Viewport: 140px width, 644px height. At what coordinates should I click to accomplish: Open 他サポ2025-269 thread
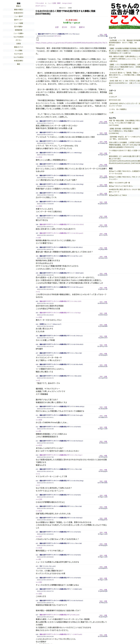click(115, 100)
